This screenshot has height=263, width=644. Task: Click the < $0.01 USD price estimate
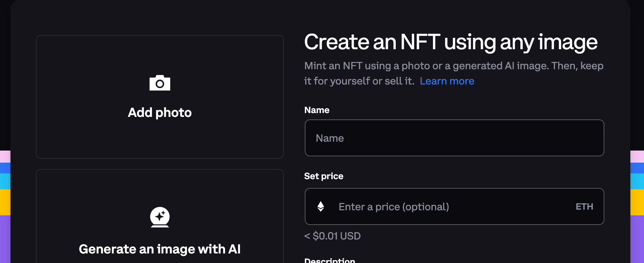tap(332, 236)
